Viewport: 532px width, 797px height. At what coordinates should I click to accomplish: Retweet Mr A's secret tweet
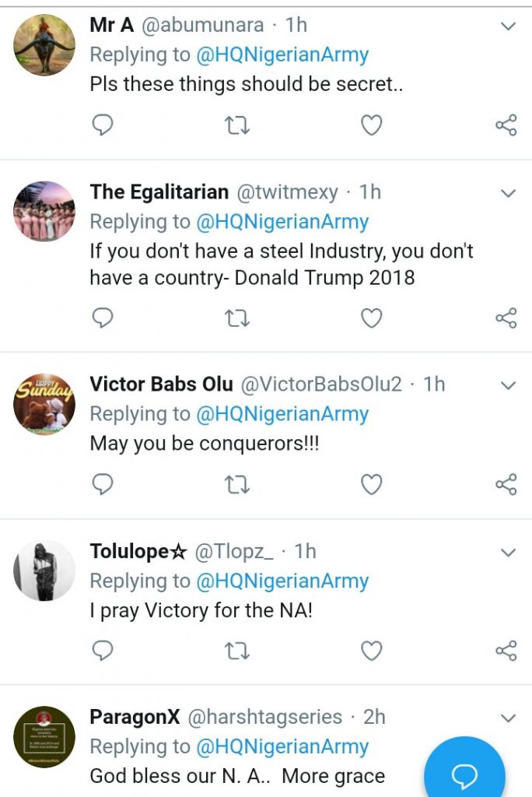[x=236, y=125]
